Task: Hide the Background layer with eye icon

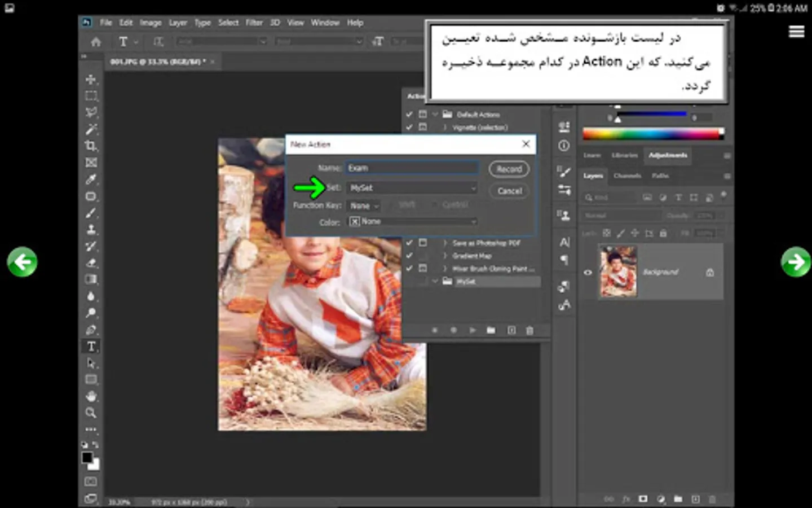Action: [588, 273]
